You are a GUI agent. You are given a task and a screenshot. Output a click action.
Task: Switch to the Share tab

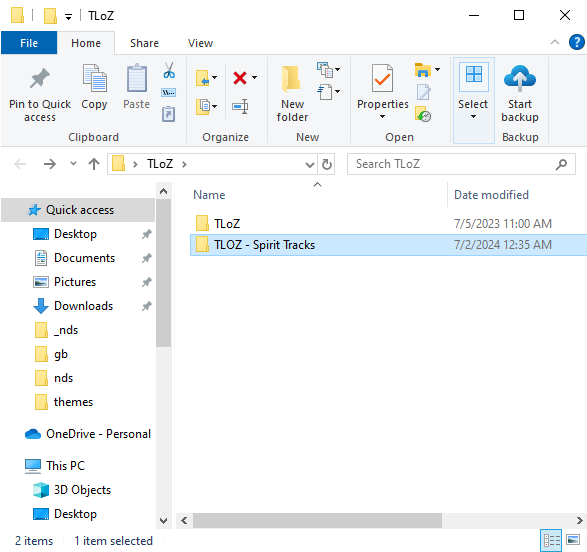[144, 43]
